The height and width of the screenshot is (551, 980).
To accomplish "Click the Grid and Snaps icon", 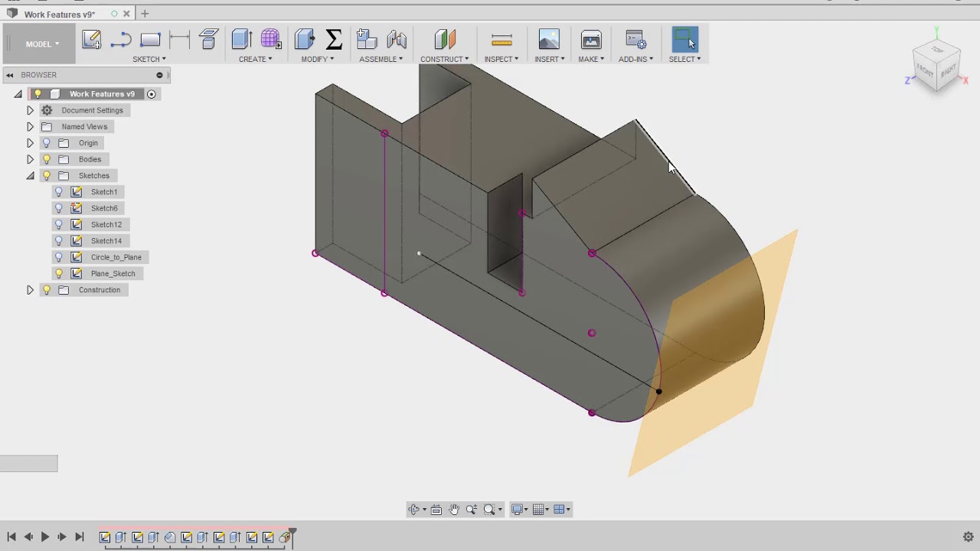I will click(x=538, y=510).
